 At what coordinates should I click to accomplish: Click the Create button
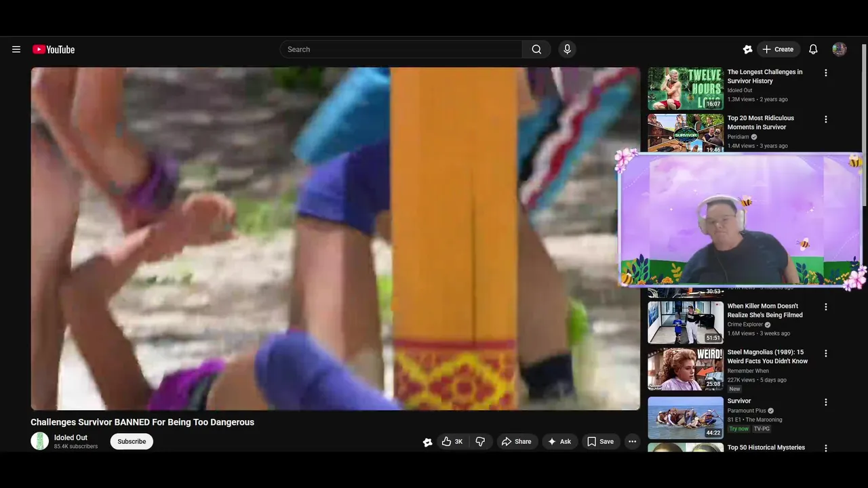pos(778,49)
